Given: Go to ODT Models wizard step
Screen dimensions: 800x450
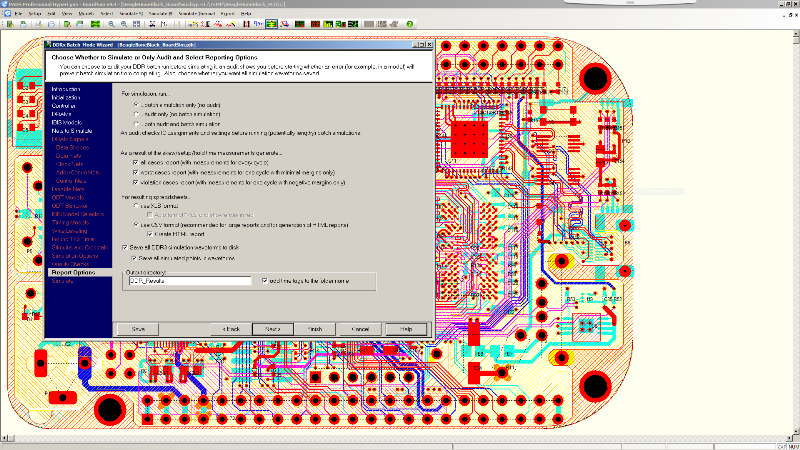Looking at the screenshot, I should [x=68, y=197].
